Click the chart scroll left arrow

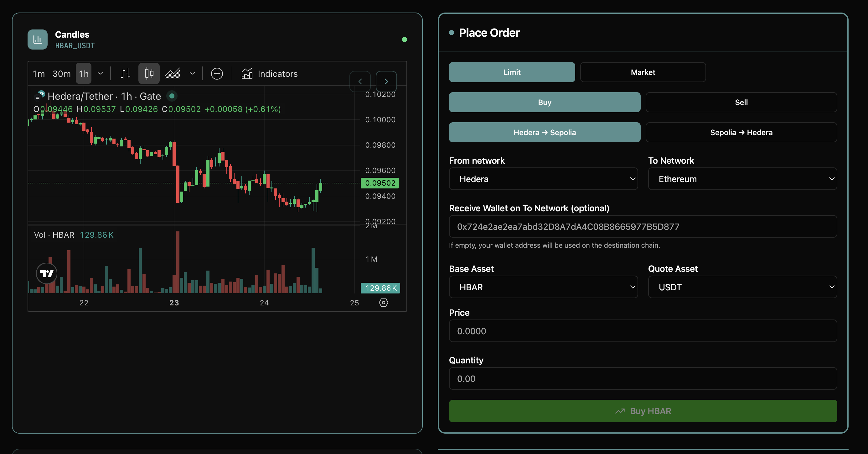[x=360, y=81]
